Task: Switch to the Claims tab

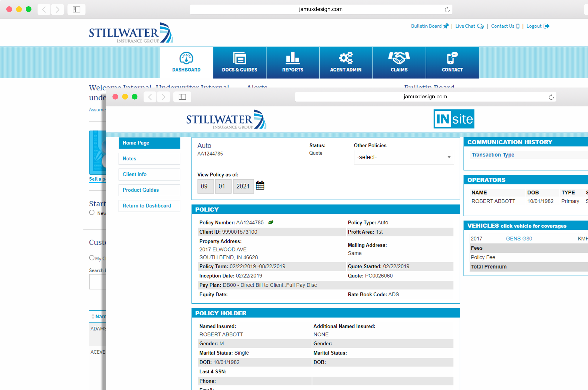Action: coord(399,63)
